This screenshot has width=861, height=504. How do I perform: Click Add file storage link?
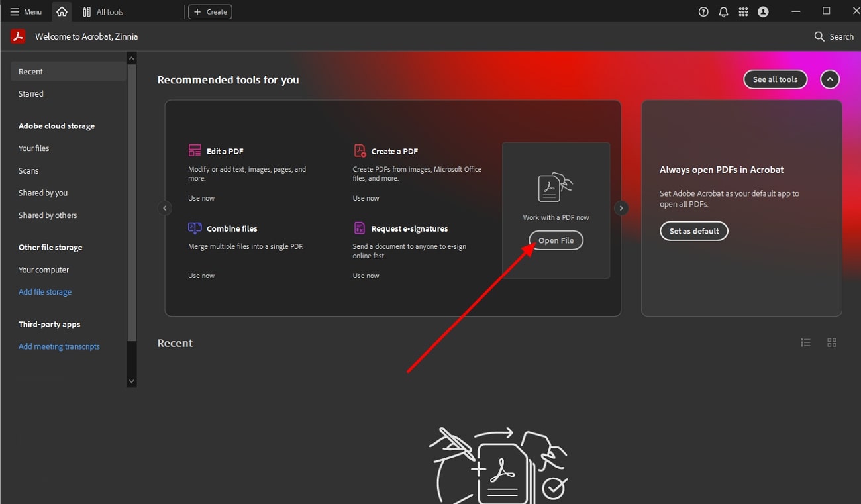pos(45,292)
